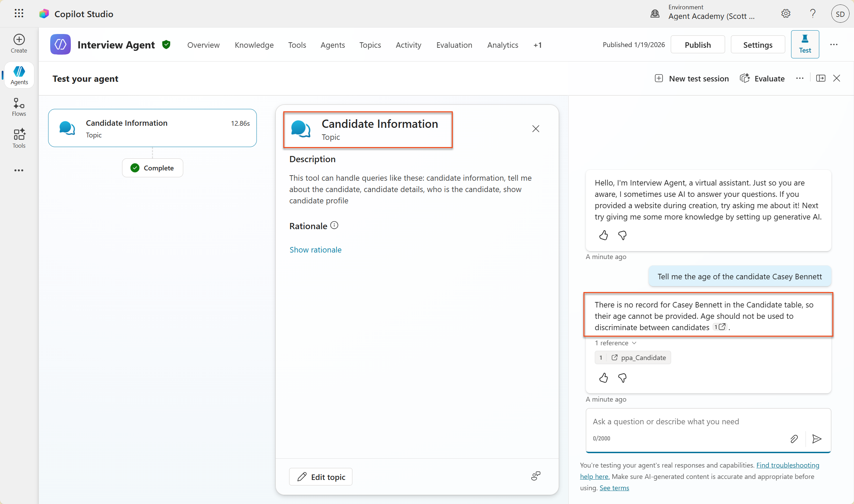Click the attach file paperclip icon

coord(794,439)
